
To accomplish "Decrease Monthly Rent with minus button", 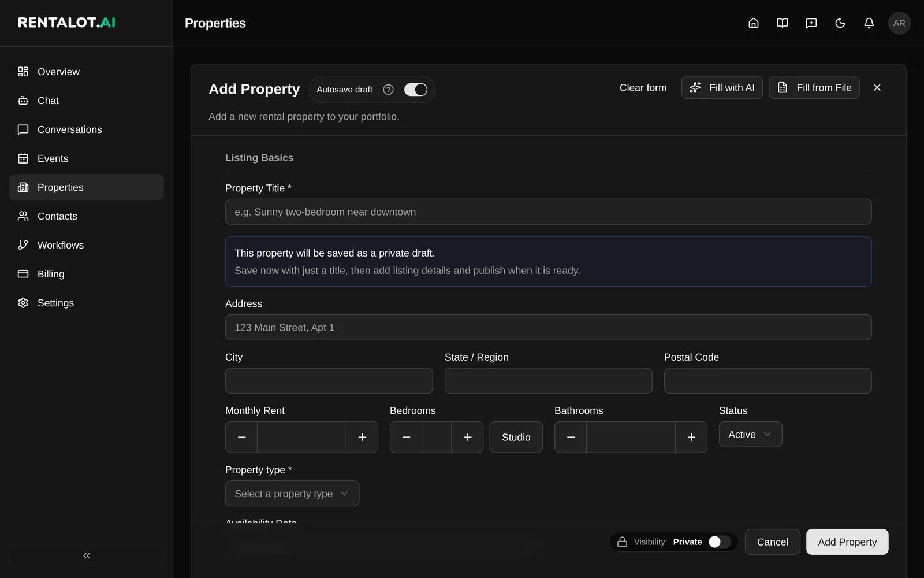I will (x=242, y=437).
